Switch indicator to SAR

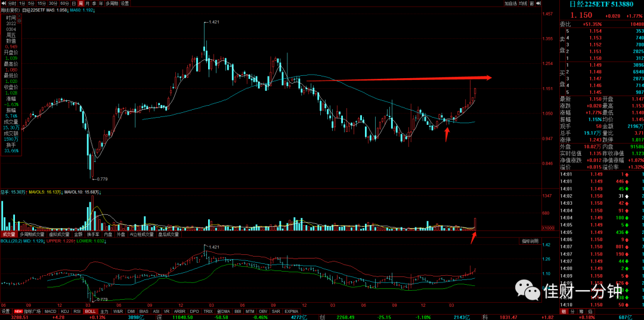275,312
